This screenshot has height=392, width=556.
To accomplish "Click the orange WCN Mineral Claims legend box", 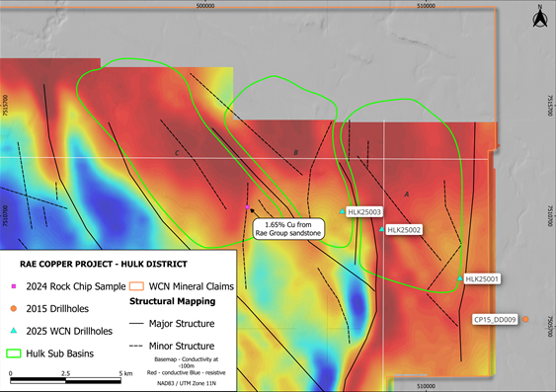I will tap(136, 286).
